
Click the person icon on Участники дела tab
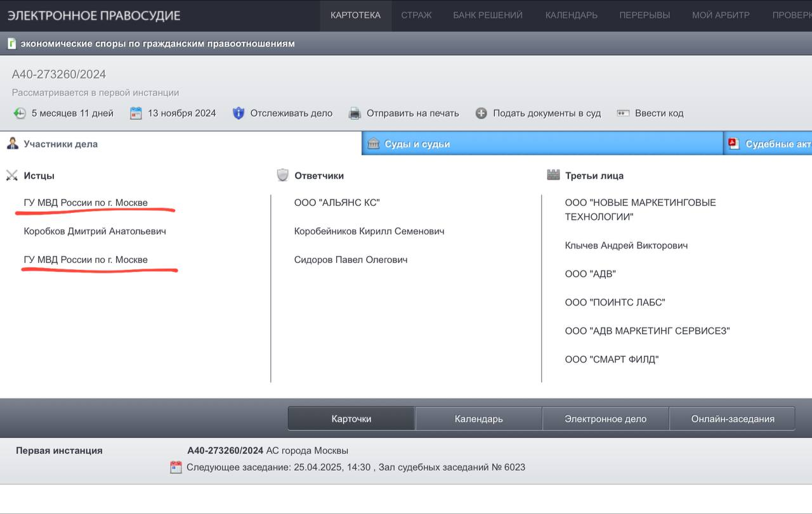13,143
